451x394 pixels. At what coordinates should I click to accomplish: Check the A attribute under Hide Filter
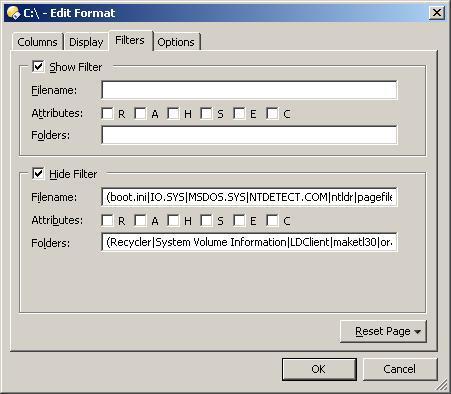coord(140,220)
